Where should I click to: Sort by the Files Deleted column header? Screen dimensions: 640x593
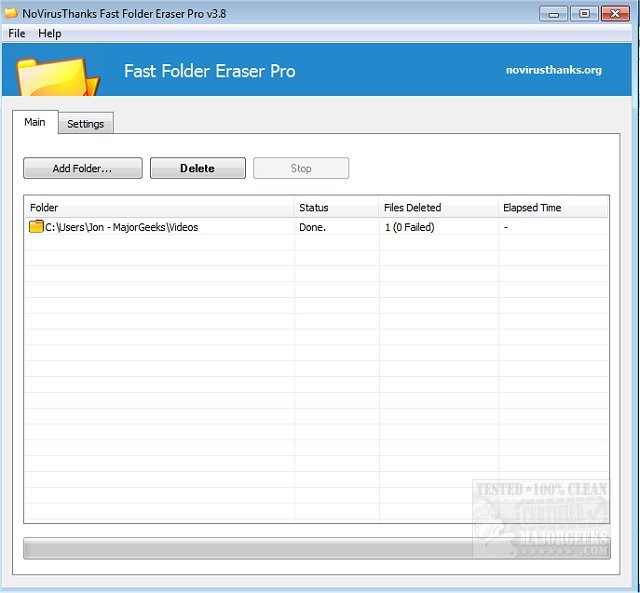click(439, 207)
